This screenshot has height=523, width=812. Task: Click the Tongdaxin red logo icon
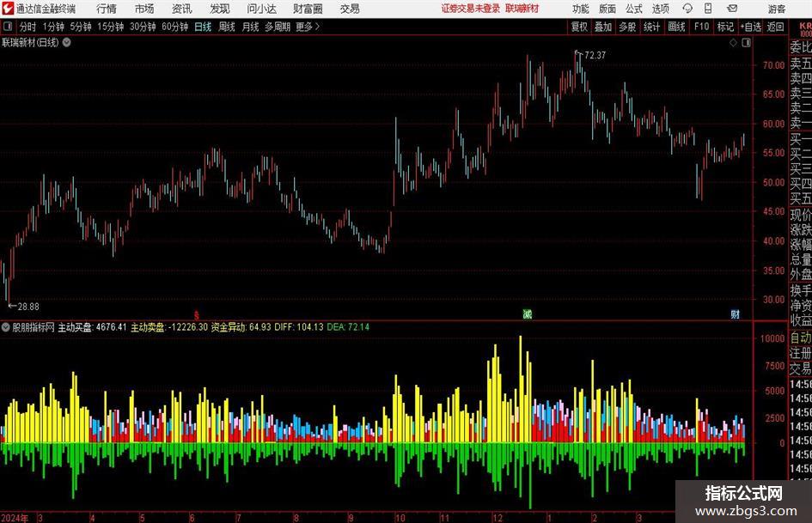pos(8,9)
